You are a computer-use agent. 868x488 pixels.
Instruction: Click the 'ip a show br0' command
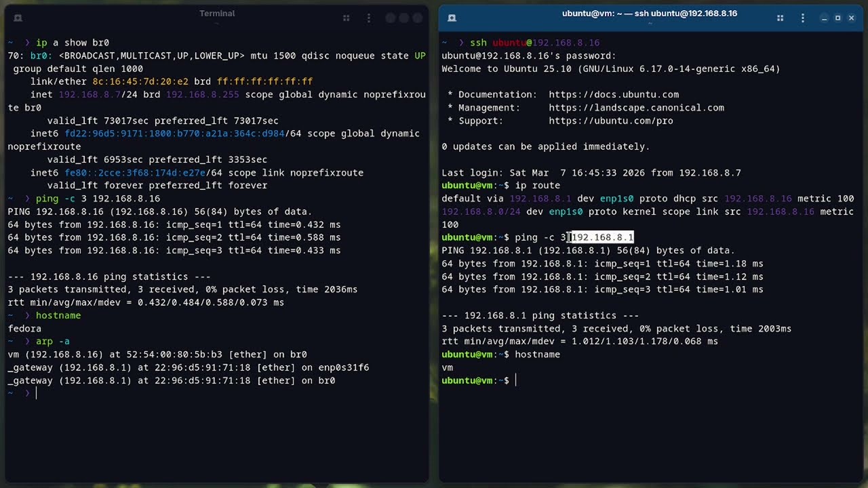pyautogui.click(x=73, y=43)
